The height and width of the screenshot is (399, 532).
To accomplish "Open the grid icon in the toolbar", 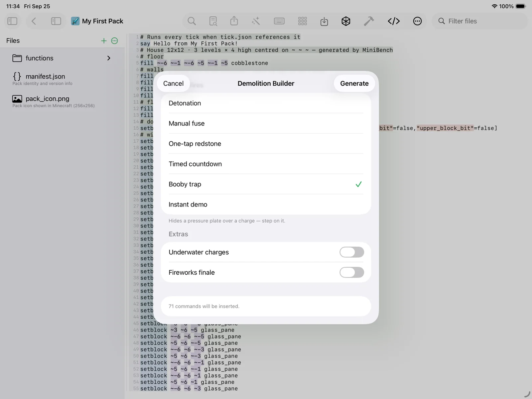I will pyautogui.click(x=303, y=21).
